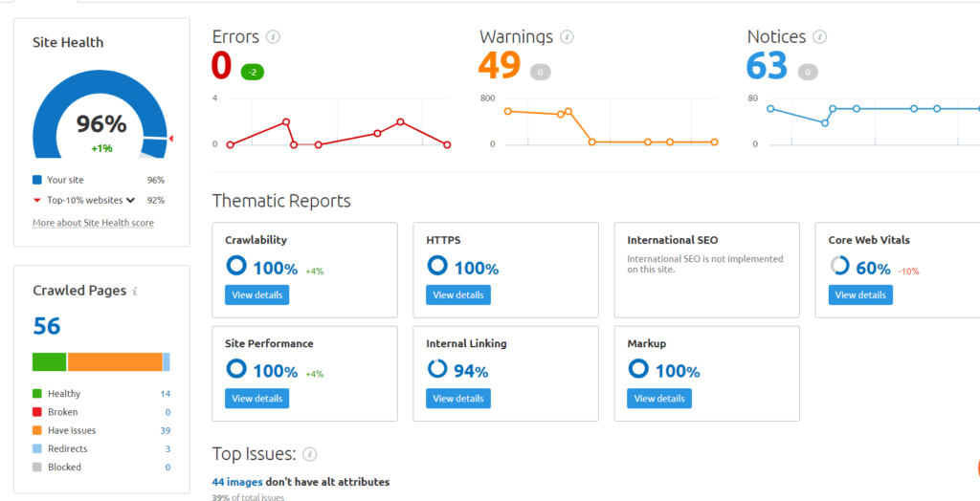Click the Healthy pages count 14

165,394
